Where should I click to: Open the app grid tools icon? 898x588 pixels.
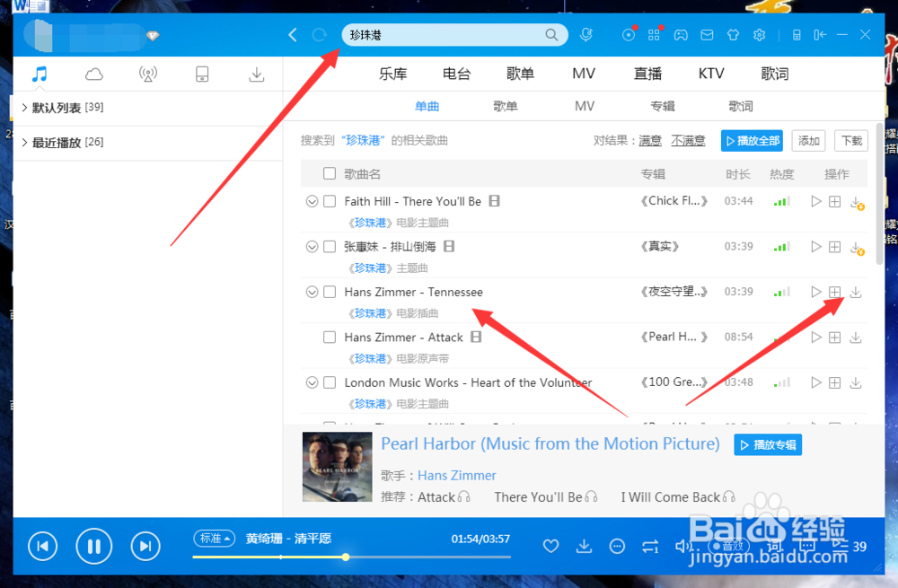tap(654, 35)
